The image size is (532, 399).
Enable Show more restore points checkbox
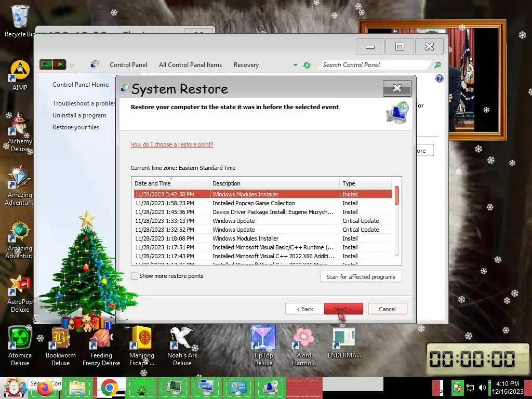(x=135, y=276)
